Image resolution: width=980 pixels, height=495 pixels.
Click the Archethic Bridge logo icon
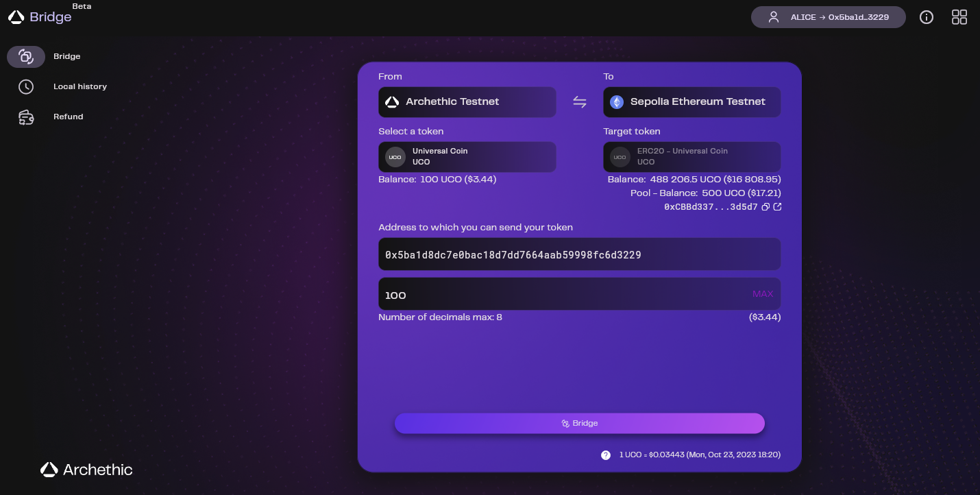[x=16, y=17]
